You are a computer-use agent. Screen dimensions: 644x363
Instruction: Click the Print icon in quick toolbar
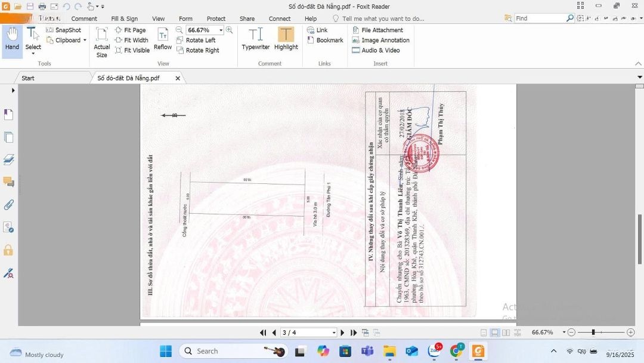[x=42, y=7]
